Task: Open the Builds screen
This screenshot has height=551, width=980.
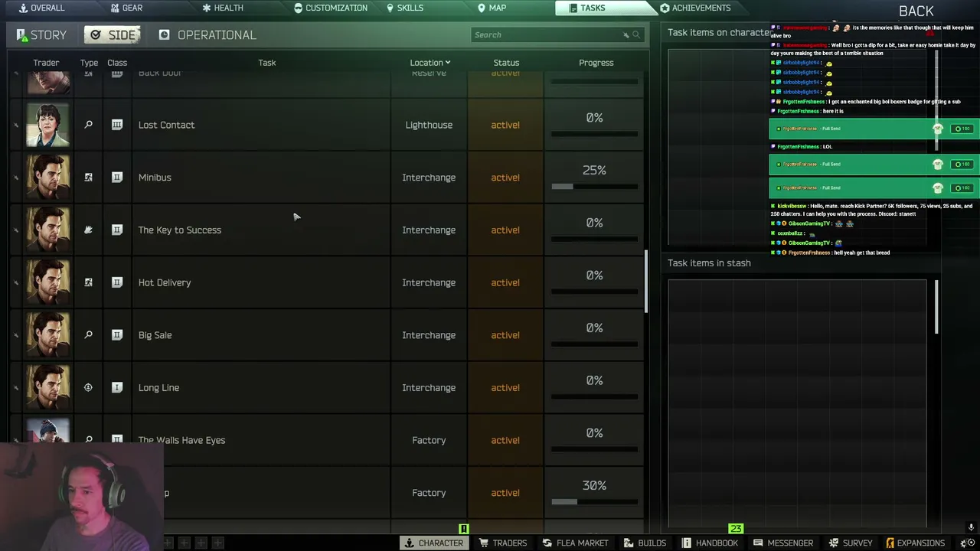Action: point(645,543)
